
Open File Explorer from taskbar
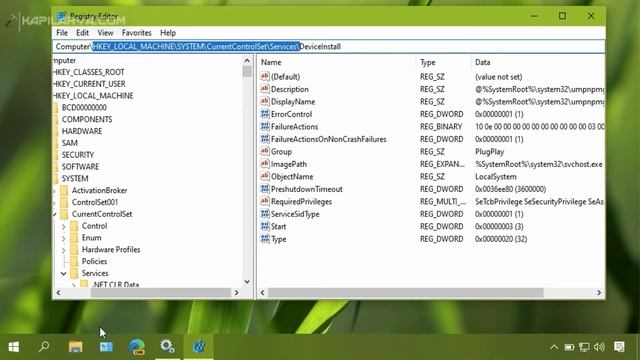pyautogui.click(x=75, y=347)
